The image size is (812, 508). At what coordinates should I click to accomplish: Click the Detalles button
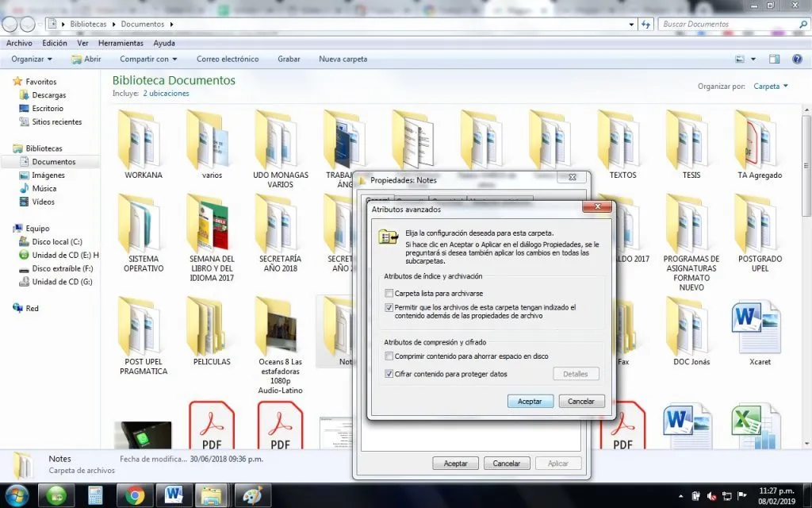tap(576, 373)
